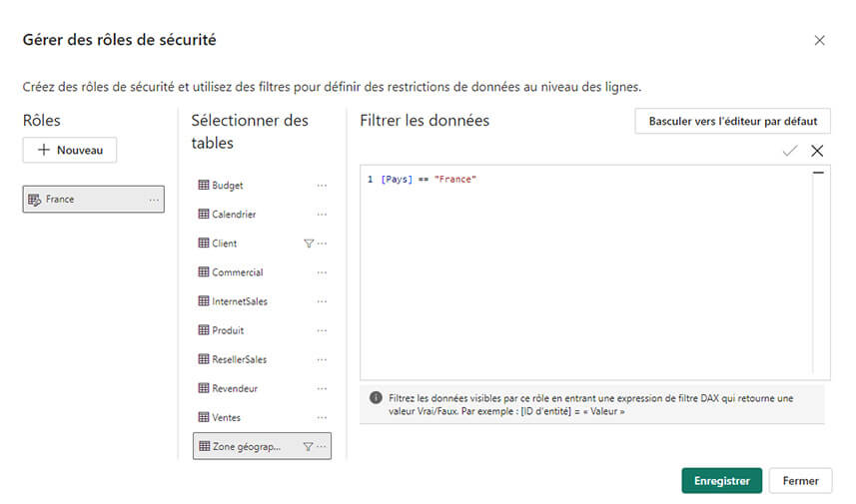Click the Nouveau button to add a role
This screenshot has width=856, height=504.
69,150
